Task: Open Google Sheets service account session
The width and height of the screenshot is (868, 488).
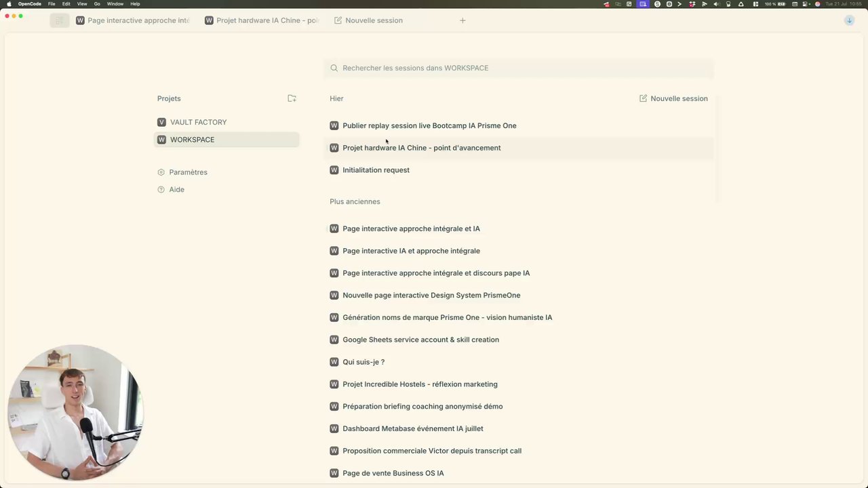Action: pos(519,340)
